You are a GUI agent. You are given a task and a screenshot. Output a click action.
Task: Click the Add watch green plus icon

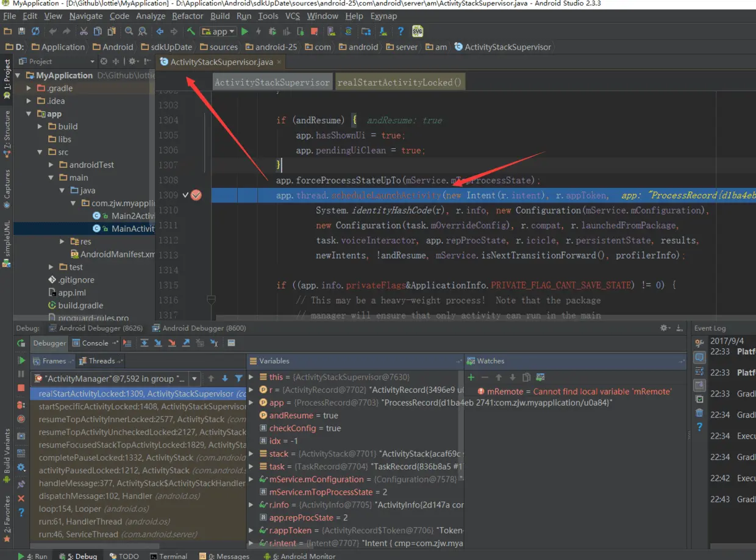point(471,378)
